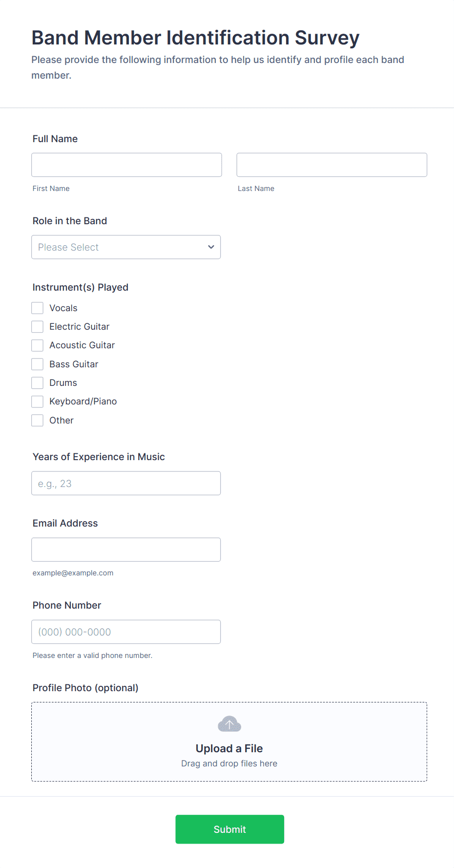Focus the First Name input field
The width and height of the screenshot is (454, 868).
126,165
